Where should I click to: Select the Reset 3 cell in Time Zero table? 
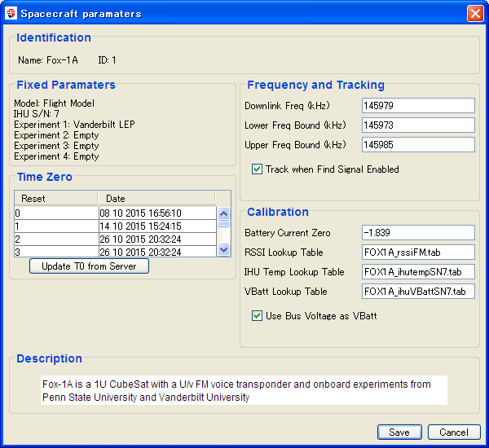[x=56, y=251]
